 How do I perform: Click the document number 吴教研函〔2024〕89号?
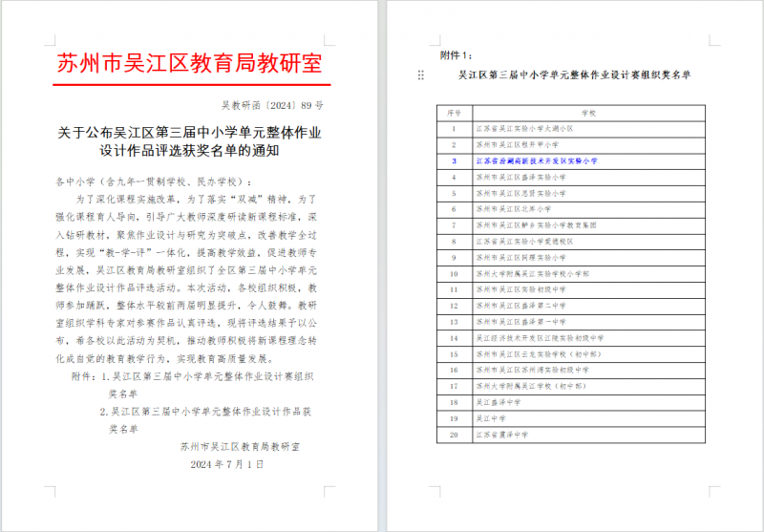pos(272,105)
